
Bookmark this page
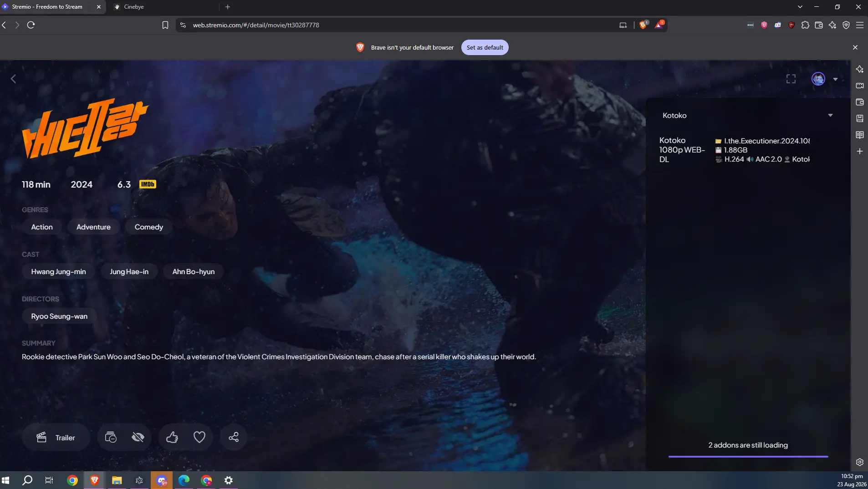[165, 25]
